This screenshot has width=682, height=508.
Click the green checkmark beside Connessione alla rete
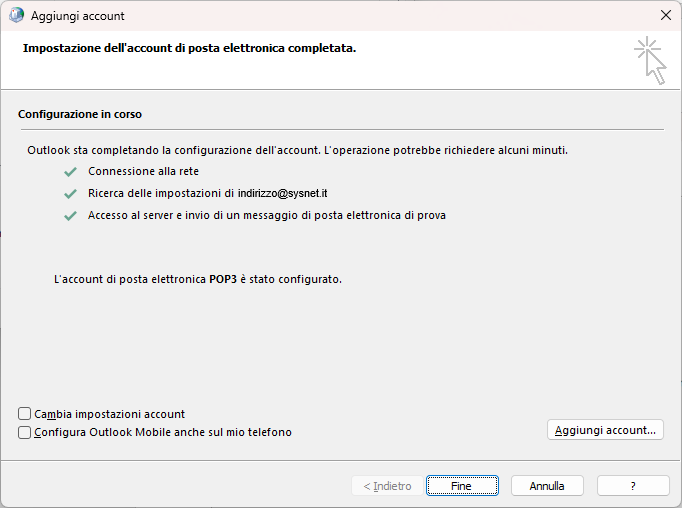click(x=70, y=172)
